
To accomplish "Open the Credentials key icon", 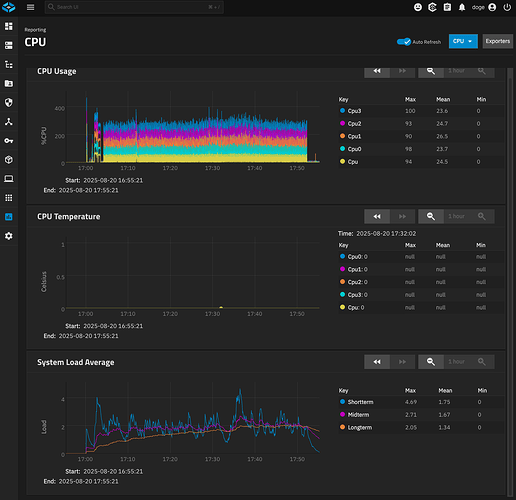I will (x=9, y=141).
